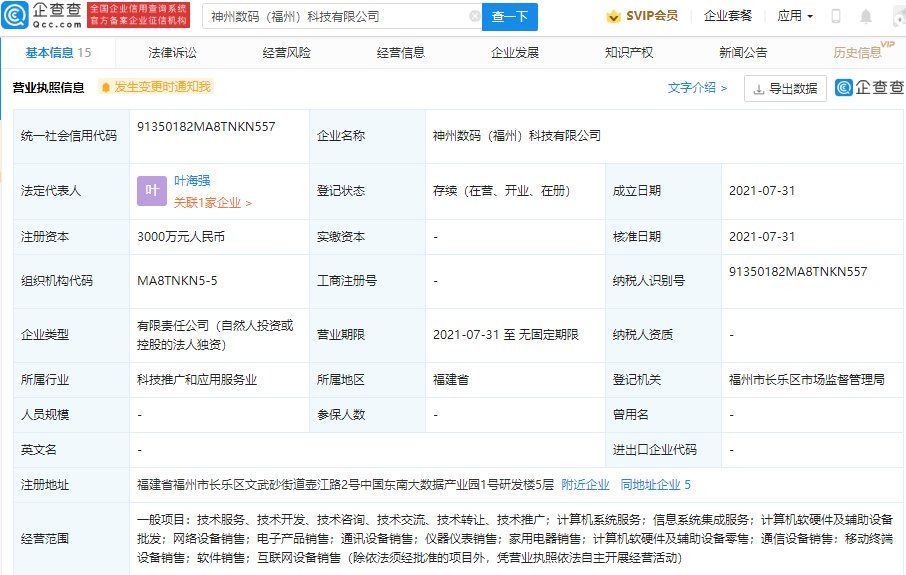Screen dimensions: 906x575
Task: Switch to the 基本信息 tab
Action: [x=58, y=53]
